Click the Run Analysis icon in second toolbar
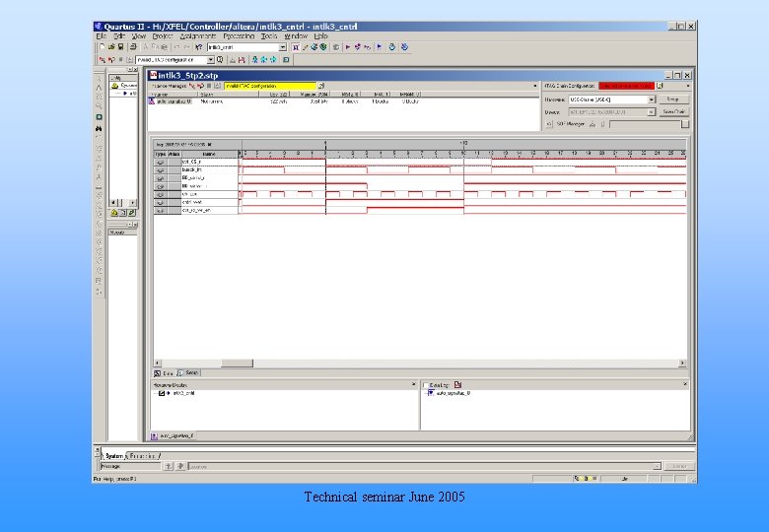Screen dimensions: 769x532 (102, 60)
